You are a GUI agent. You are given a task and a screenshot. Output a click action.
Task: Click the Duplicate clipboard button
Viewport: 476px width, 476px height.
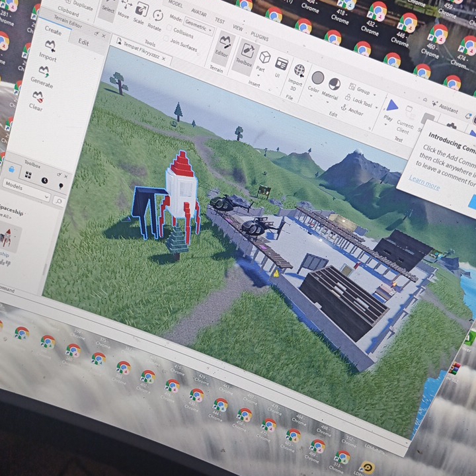point(80,5)
